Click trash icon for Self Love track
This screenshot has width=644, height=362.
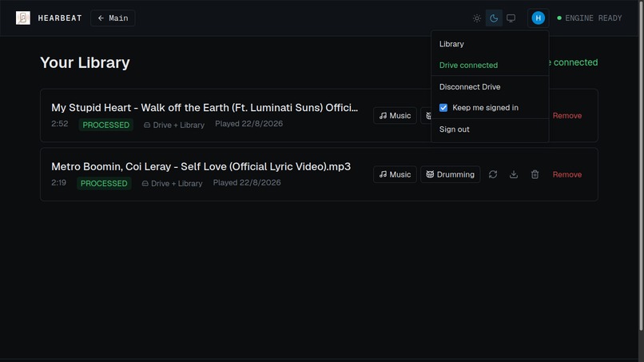[535, 174]
